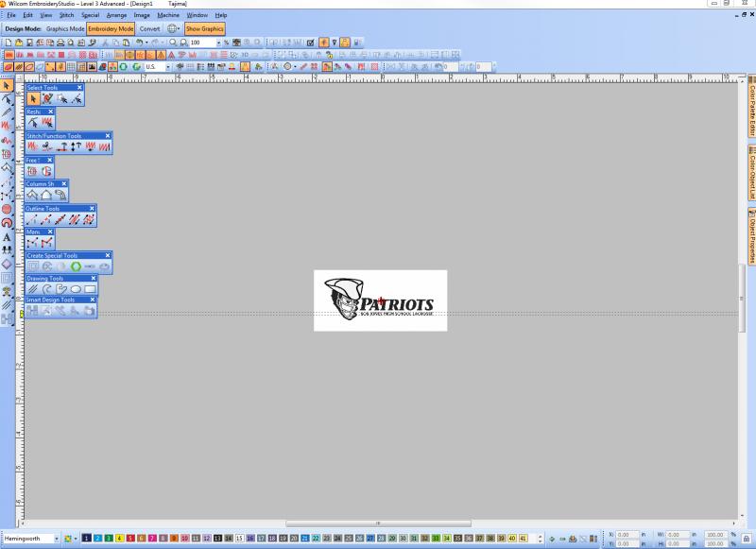
Task: Click the diamond shape tool in the left toolbox
Action: (x=7, y=265)
